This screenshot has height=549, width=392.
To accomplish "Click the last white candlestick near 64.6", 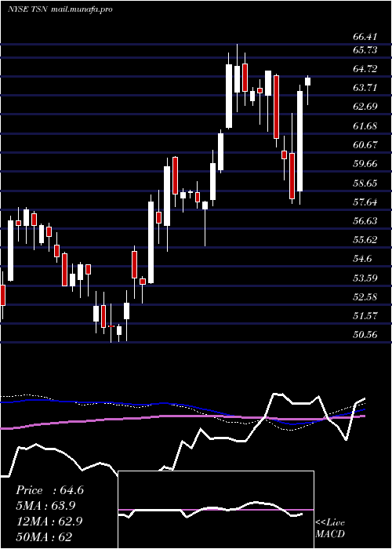I will pos(308,82).
